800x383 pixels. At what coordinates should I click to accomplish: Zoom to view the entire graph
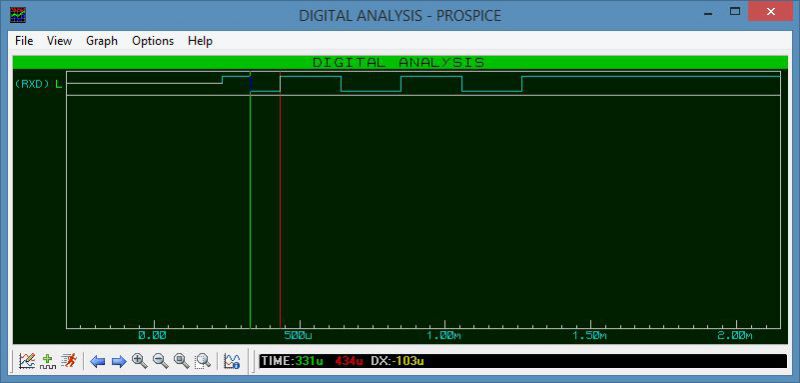182,361
